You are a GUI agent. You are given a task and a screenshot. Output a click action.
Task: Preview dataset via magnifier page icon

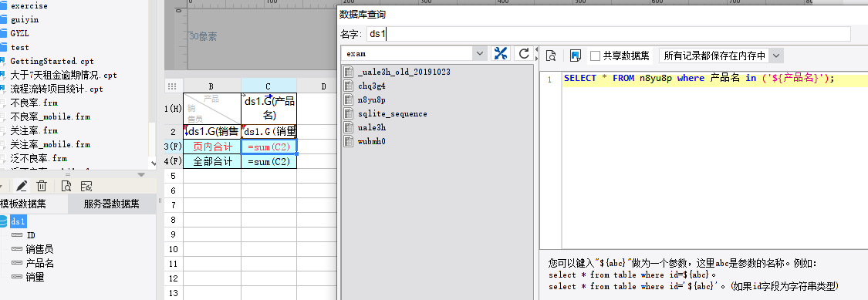pyautogui.click(x=66, y=187)
